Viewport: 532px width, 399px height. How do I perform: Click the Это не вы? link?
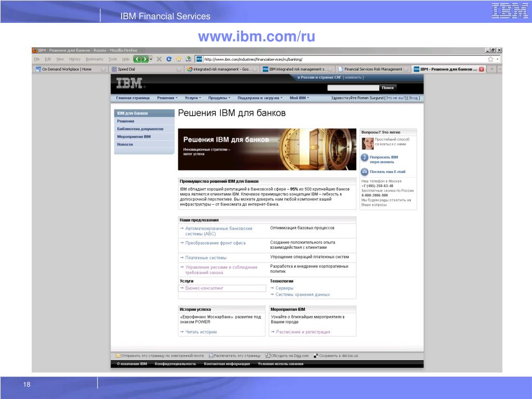395,98
